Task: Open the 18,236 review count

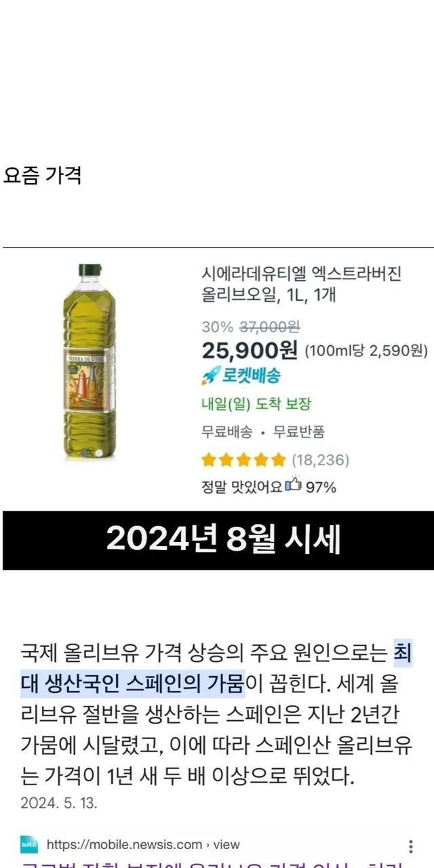Action: (320, 460)
